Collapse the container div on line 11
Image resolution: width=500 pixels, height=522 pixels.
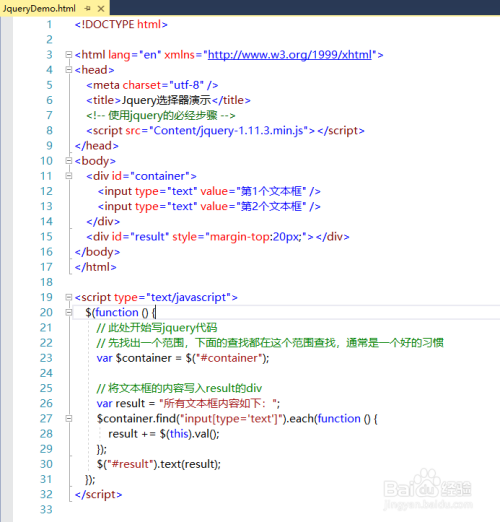[69, 176]
